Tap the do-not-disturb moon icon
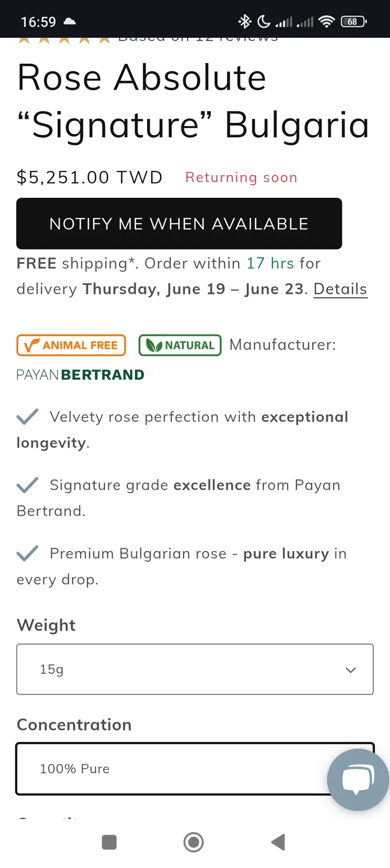390x868 pixels. click(264, 22)
